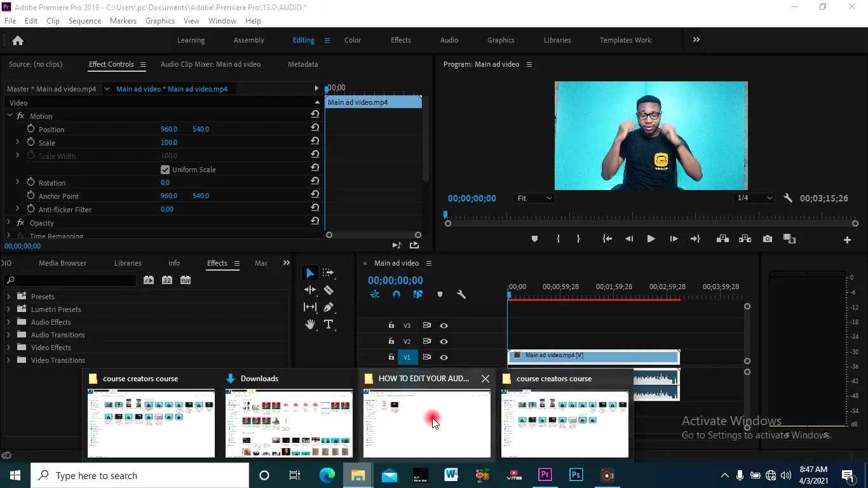The height and width of the screenshot is (488, 868).
Task: Click the Export Frame camera icon
Action: point(768,239)
